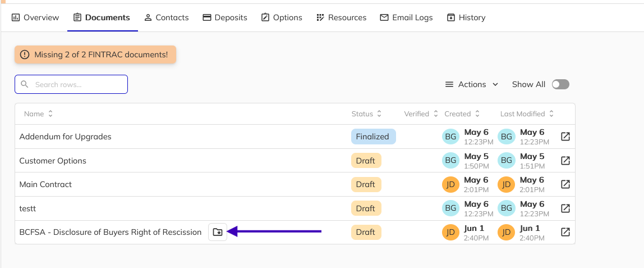
Task: Focus the Search rows input field
Action: click(71, 84)
